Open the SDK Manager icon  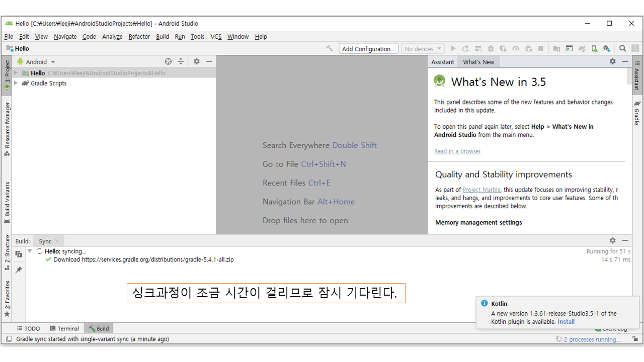pos(607,49)
